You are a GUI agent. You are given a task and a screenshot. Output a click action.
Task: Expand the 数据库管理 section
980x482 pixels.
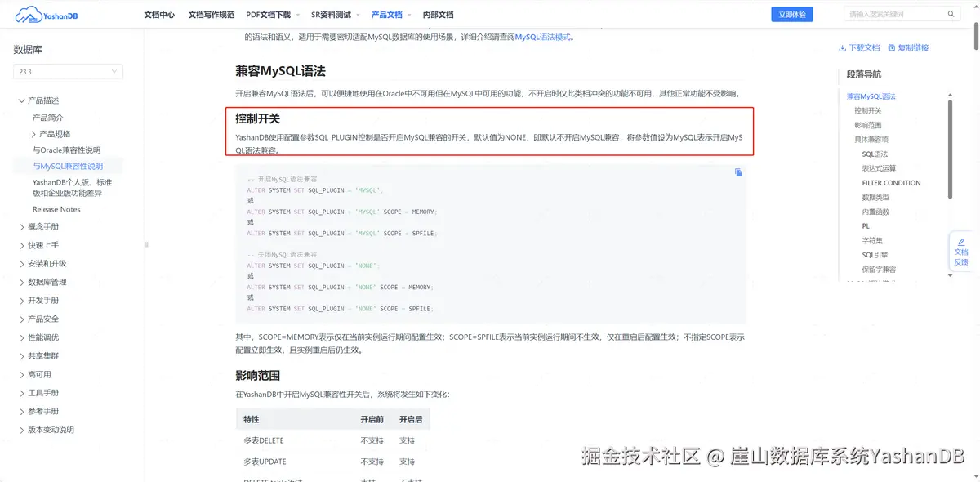point(22,282)
